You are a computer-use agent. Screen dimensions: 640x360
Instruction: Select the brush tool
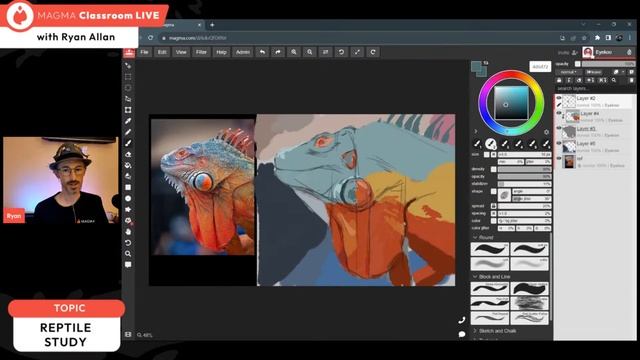pos(128,143)
